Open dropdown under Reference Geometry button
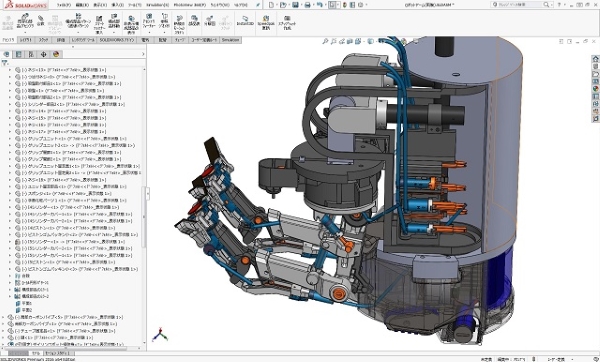 (164, 33)
